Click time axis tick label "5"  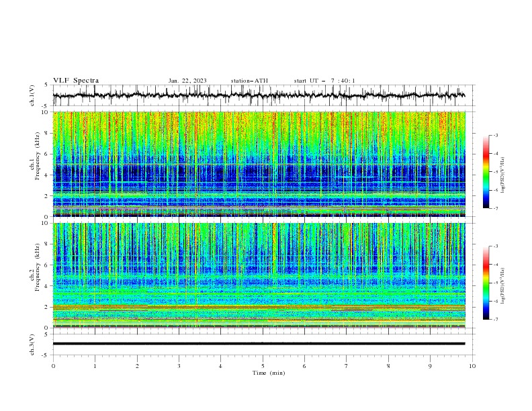coord(263,366)
